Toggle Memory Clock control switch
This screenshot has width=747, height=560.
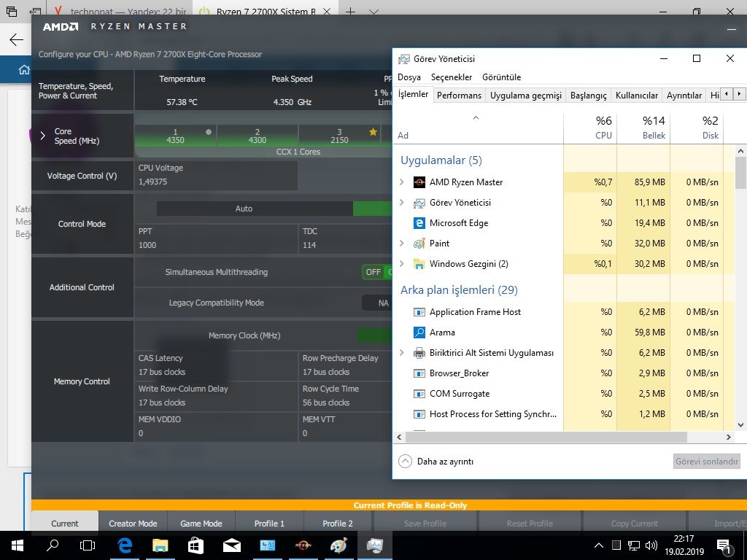click(374, 335)
